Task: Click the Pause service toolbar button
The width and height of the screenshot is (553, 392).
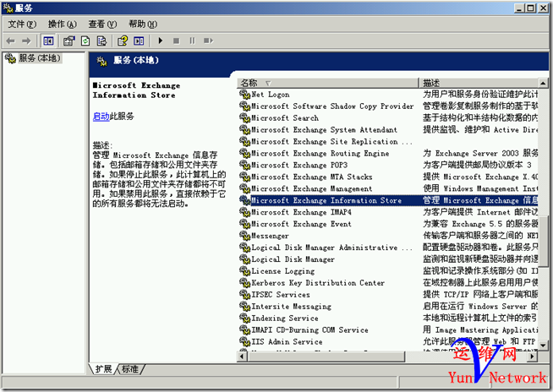Action: [x=192, y=41]
